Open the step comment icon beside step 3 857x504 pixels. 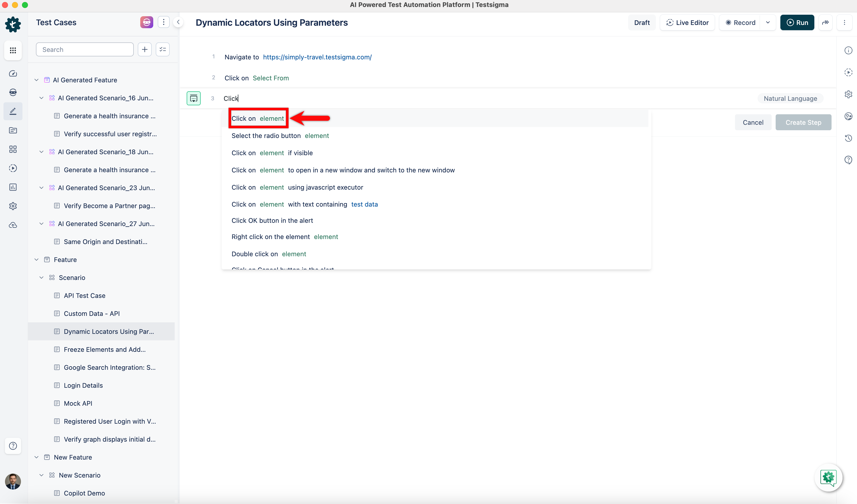tap(193, 99)
